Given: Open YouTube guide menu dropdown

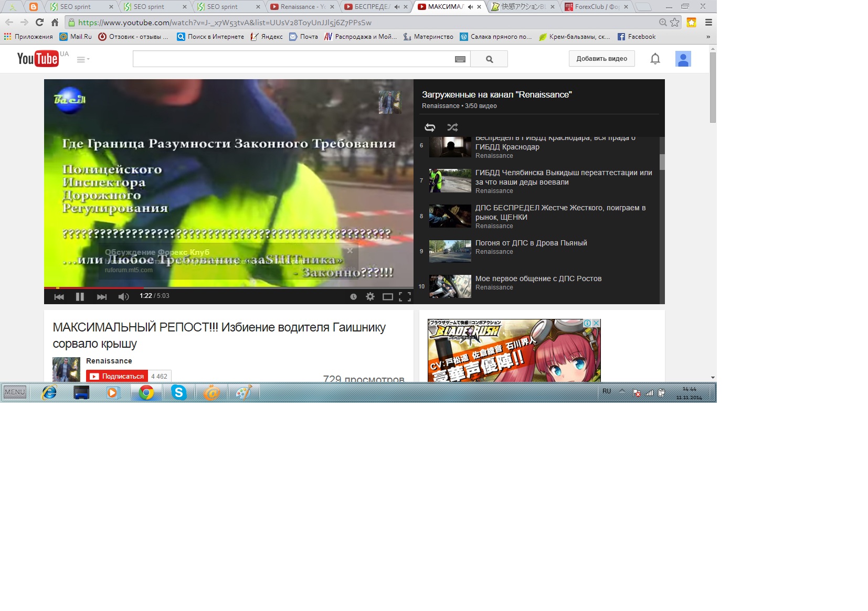Looking at the screenshot, I should 83,59.
